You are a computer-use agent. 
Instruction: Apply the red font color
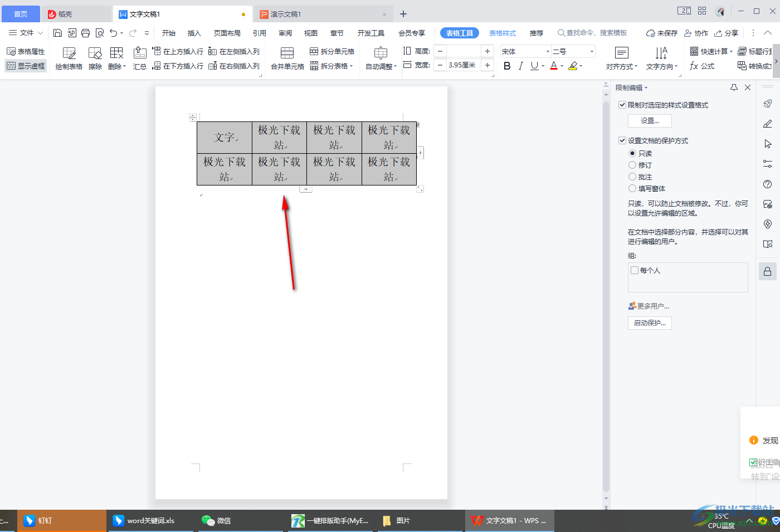click(x=554, y=66)
